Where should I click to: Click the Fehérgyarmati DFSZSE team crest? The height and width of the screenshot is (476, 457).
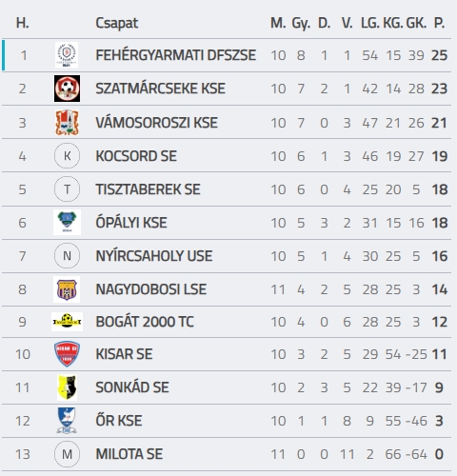click(67, 55)
